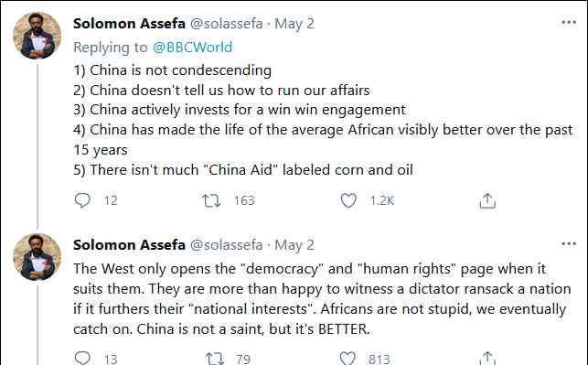
Task: Like the second tweet with 813 likes
Action: 347,359
